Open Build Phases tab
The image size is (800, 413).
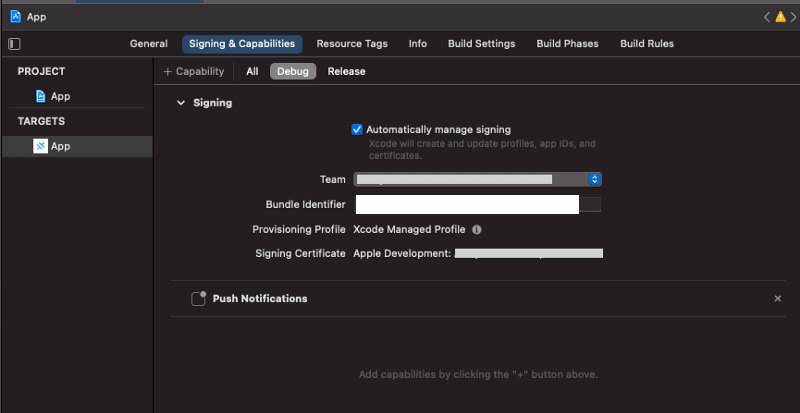[x=567, y=44]
